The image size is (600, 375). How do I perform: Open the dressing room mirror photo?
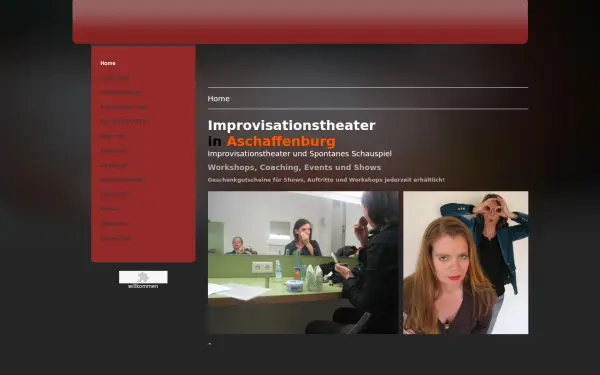(x=303, y=262)
